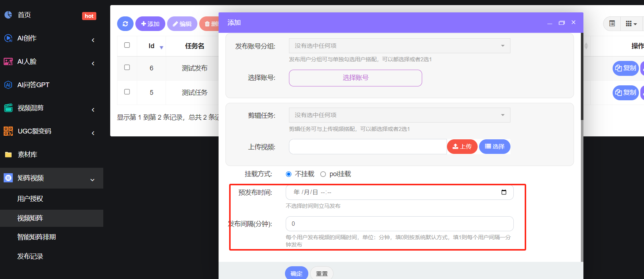Tick checkbox for row 测试发布
644x279 pixels.
127,67
